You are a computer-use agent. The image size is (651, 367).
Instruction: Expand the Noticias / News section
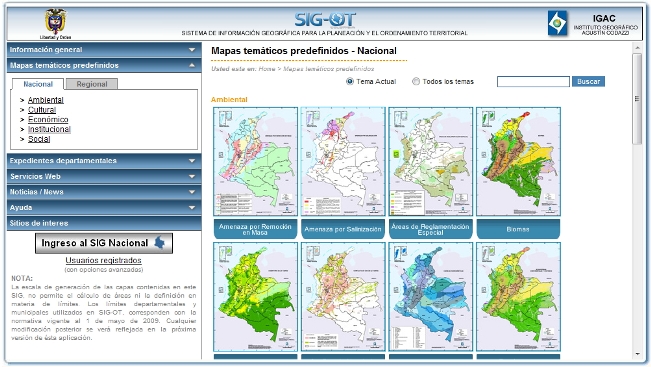(x=104, y=192)
